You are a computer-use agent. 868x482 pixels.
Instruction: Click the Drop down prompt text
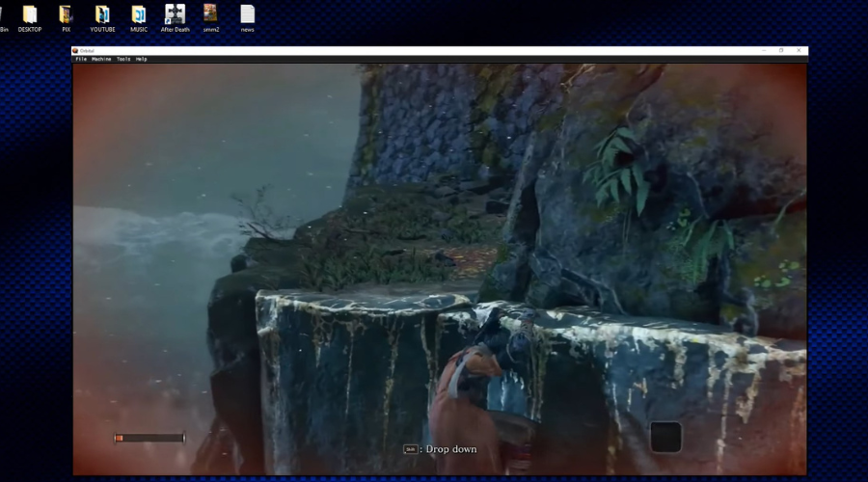[451, 449]
